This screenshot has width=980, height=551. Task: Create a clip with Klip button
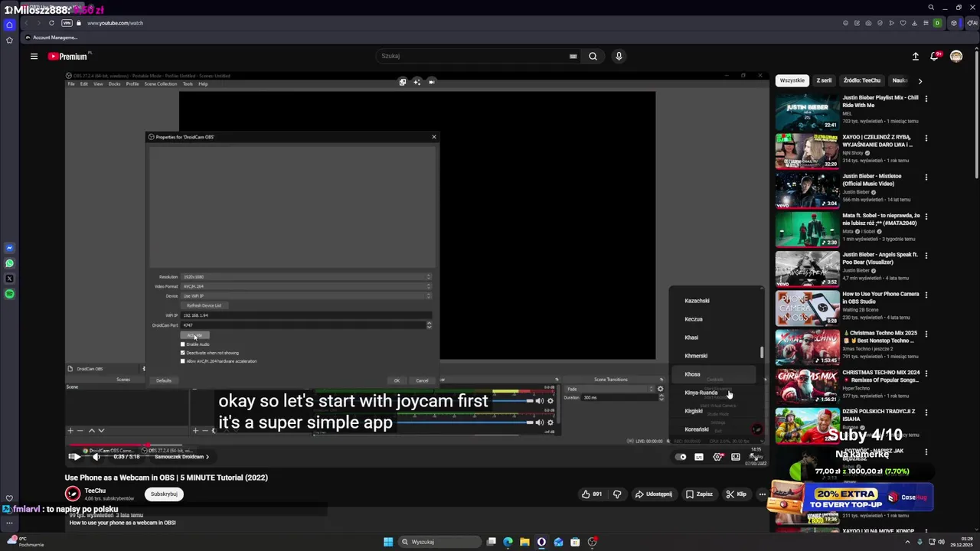coord(737,494)
